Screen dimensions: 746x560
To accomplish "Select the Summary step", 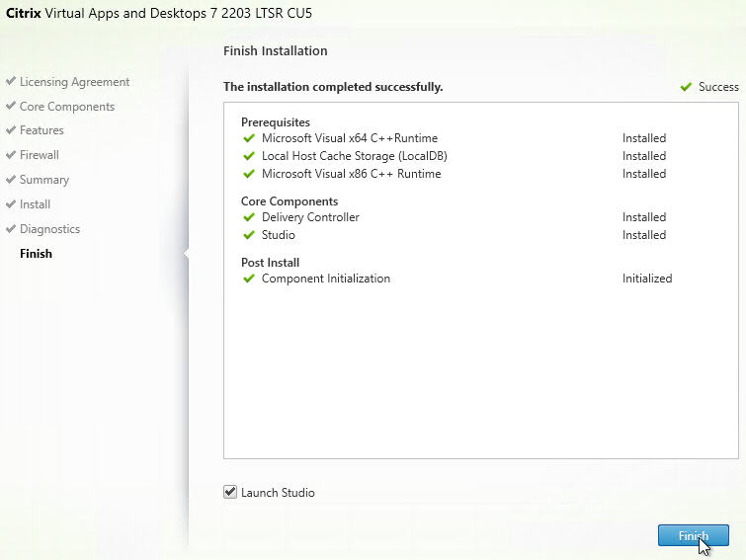I will 44,180.
